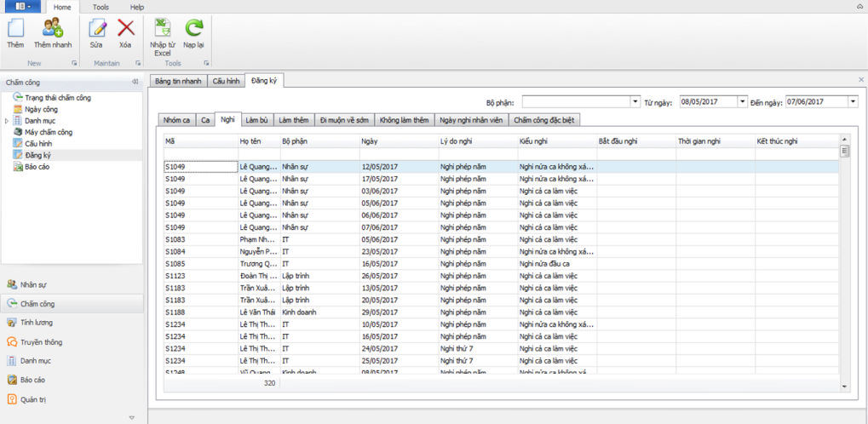Switch to the Không làm thêm sub-tab
This screenshot has height=424, width=868.
coord(404,120)
